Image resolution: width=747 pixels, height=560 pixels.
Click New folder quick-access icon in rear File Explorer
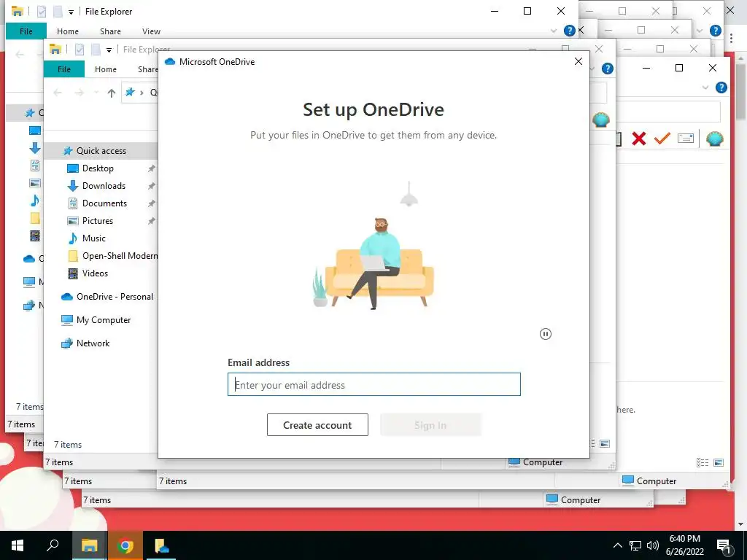pos(58,12)
